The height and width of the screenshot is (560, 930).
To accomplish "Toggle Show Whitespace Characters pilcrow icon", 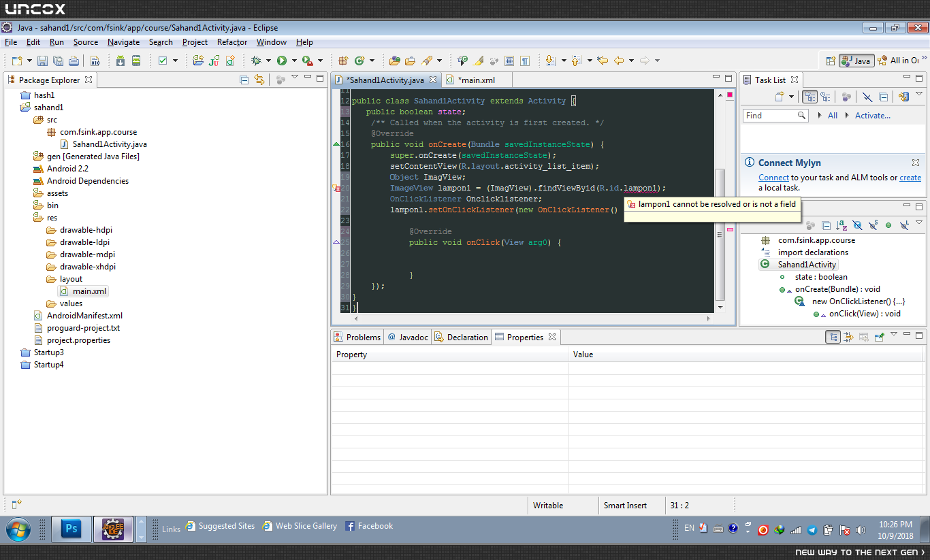I will tap(525, 61).
